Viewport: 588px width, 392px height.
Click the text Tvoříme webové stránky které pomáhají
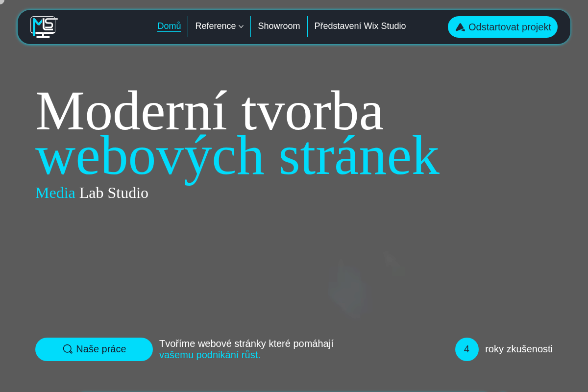(246, 343)
